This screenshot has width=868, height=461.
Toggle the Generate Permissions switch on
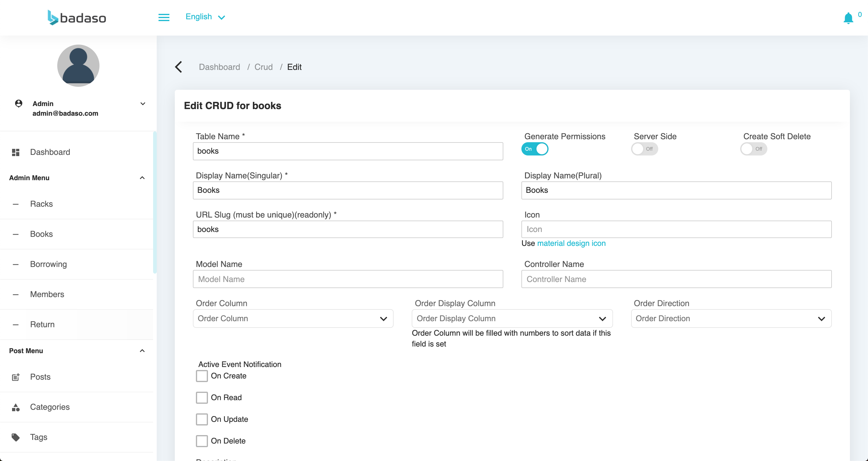point(534,149)
